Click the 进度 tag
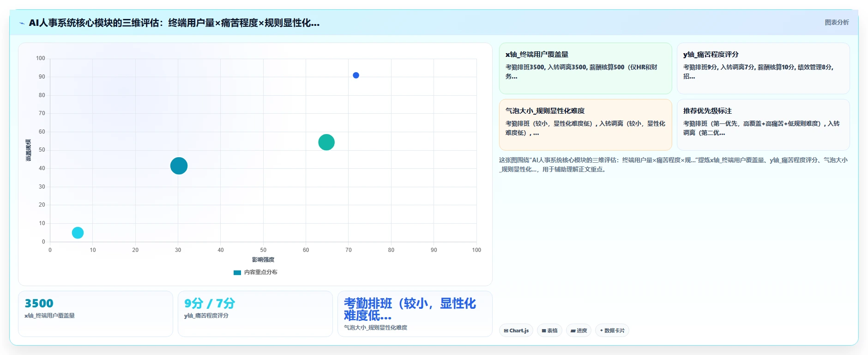Screen dimensions: 868x355 point(579,331)
